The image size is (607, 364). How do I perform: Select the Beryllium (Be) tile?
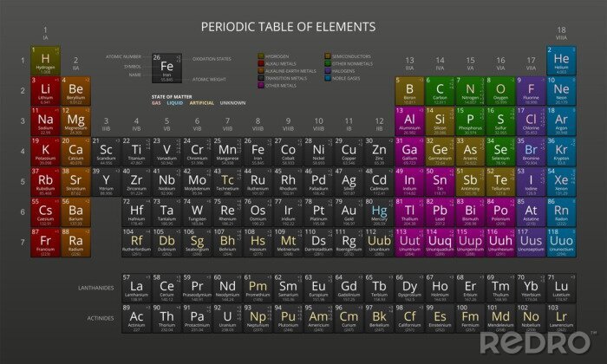pos(76,91)
